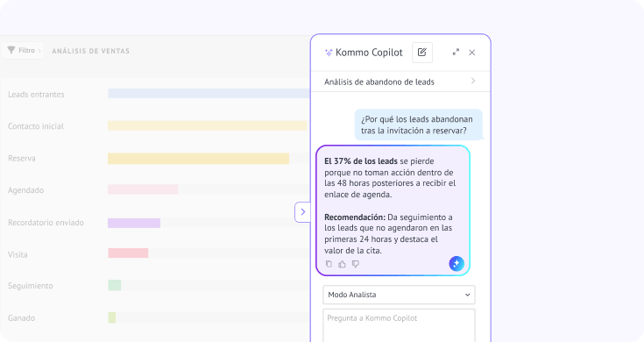Click the Recordatorio enviado bar
This screenshot has height=342, width=644.
click(x=134, y=223)
